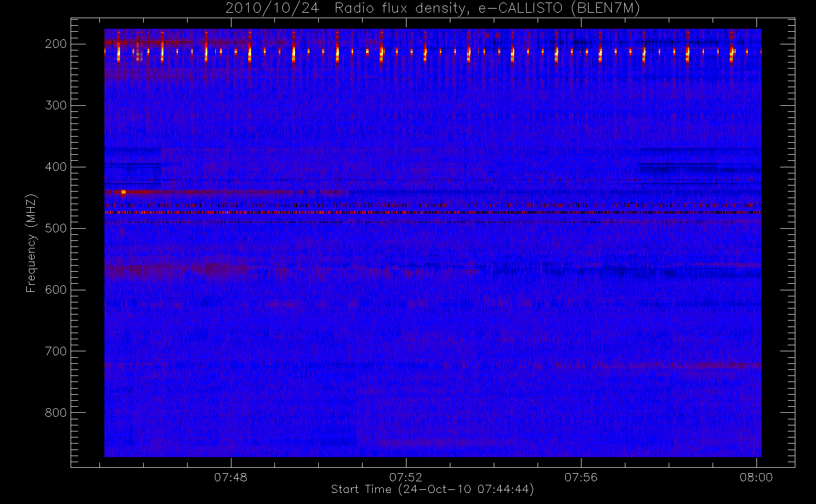Click the 700 frequency tick label
Viewport: 816px width, 504px height.
tap(56, 351)
